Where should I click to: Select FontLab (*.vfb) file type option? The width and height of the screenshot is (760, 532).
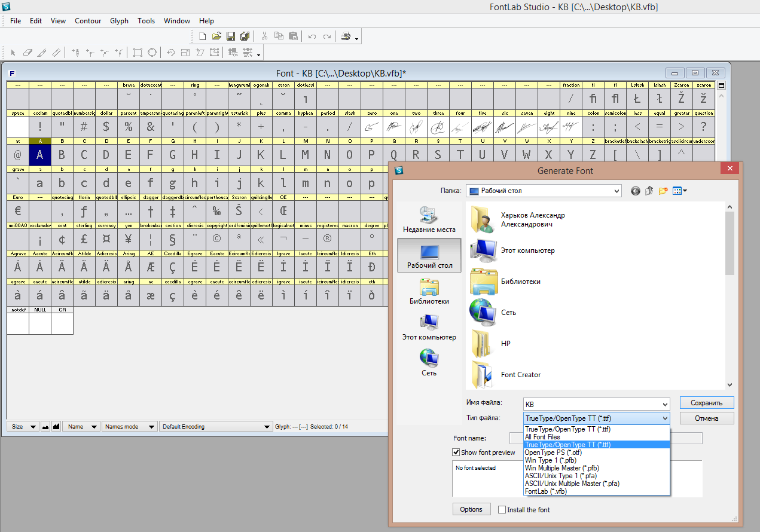545,491
